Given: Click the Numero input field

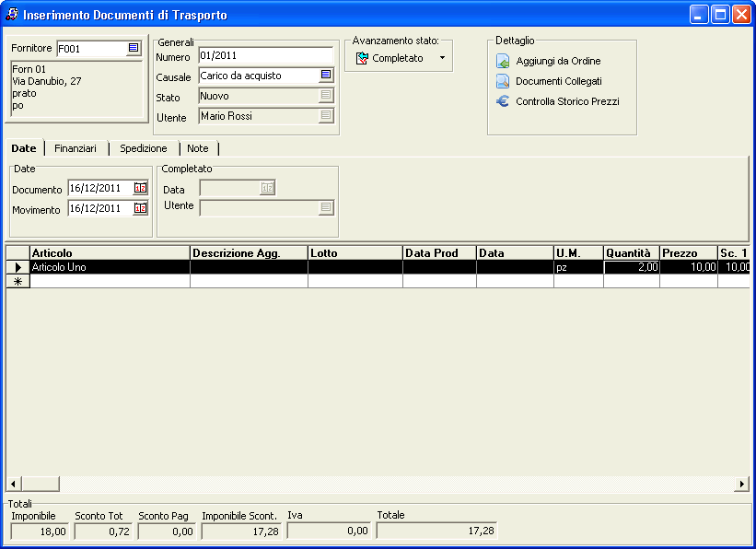Looking at the screenshot, I should click(265, 55).
